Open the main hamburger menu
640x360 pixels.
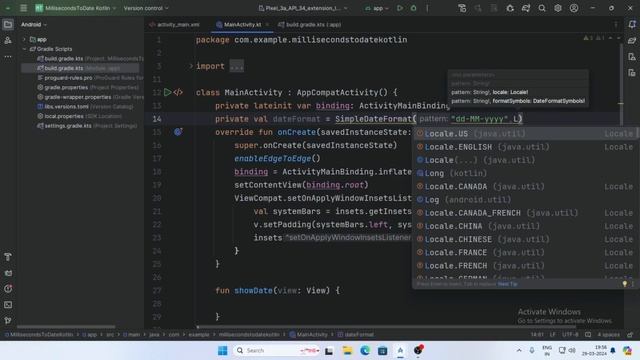click(24, 8)
